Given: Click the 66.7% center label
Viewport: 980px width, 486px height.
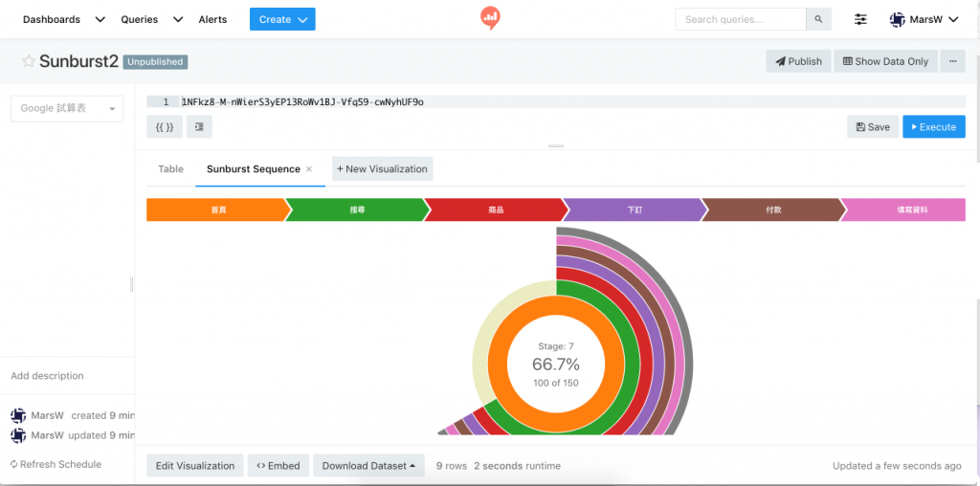Looking at the screenshot, I should 556,364.
